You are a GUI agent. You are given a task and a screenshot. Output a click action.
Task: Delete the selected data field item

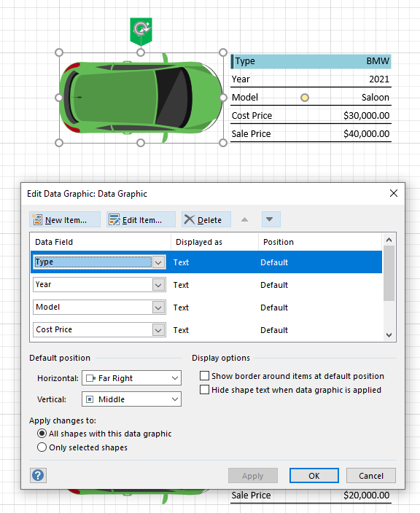tap(206, 219)
